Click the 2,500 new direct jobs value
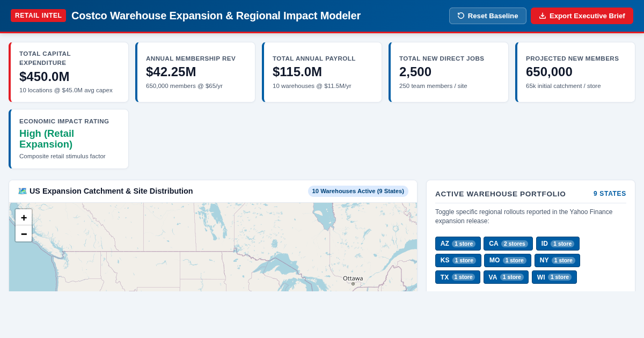This screenshot has height=338, width=644. tap(415, 71)
